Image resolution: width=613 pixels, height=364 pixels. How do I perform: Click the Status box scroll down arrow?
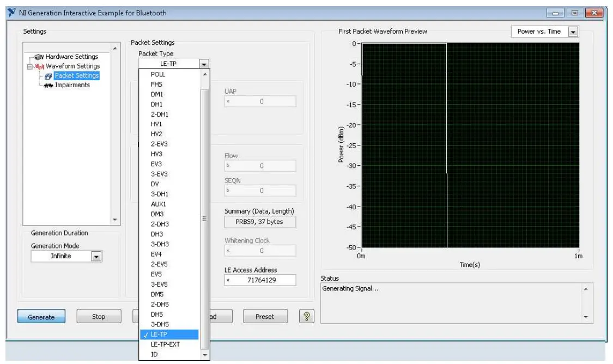coord(586,317)
